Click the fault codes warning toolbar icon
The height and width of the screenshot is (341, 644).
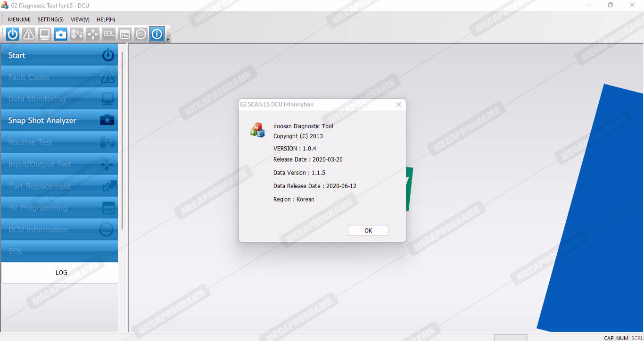tap(29, 34)
